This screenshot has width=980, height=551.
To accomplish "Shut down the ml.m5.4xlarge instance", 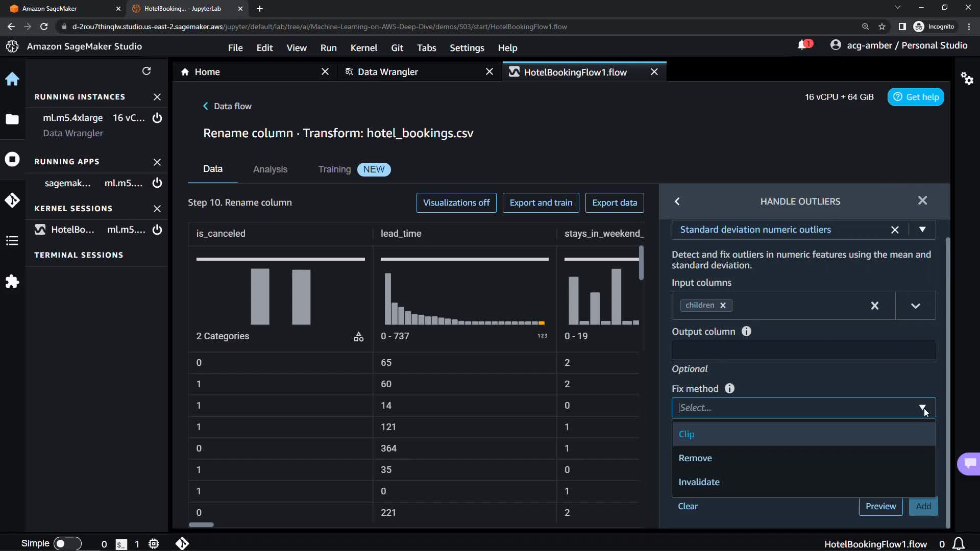I will click(157, 118).
